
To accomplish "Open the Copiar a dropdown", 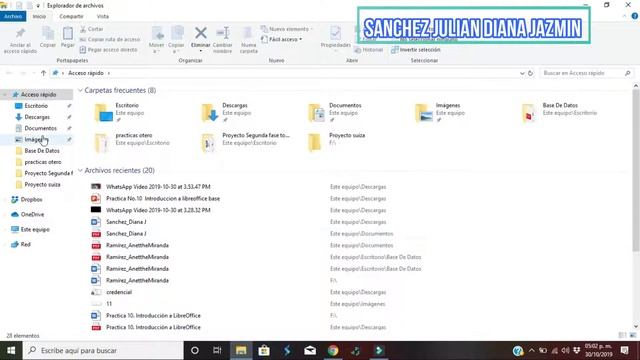I will [x=176, y=40].
